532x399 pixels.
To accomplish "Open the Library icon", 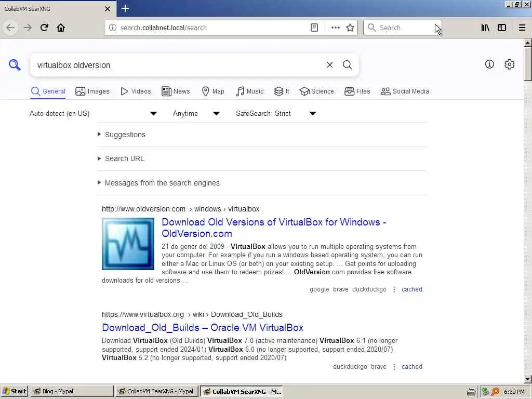I will (x=485, y=28).
